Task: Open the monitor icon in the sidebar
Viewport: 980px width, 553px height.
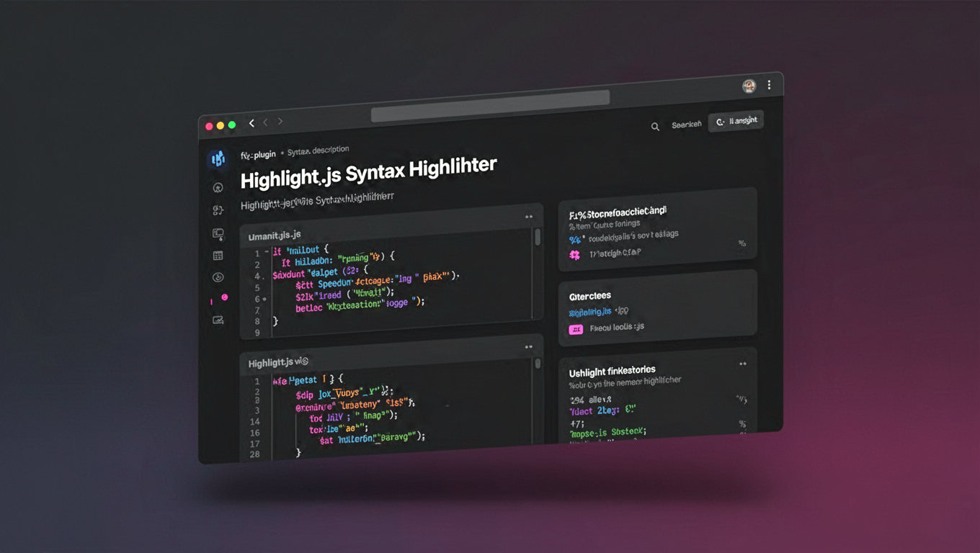Action: click(x=218, y=234)
